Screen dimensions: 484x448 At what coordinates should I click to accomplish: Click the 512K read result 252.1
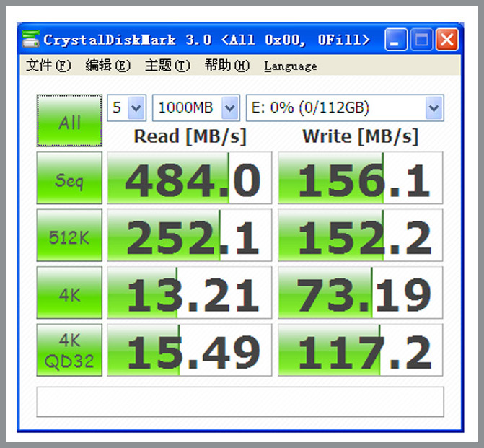(x=190, y=235)
